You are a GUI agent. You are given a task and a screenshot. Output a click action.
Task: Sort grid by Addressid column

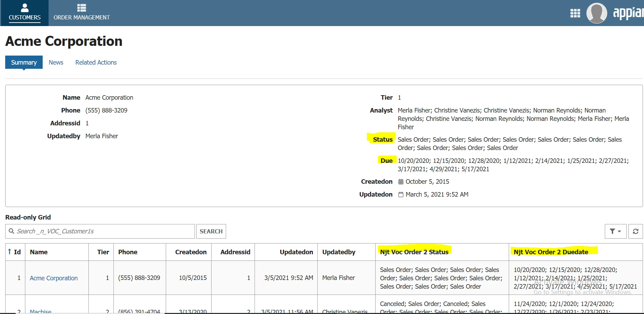click(x=235, y=252)
